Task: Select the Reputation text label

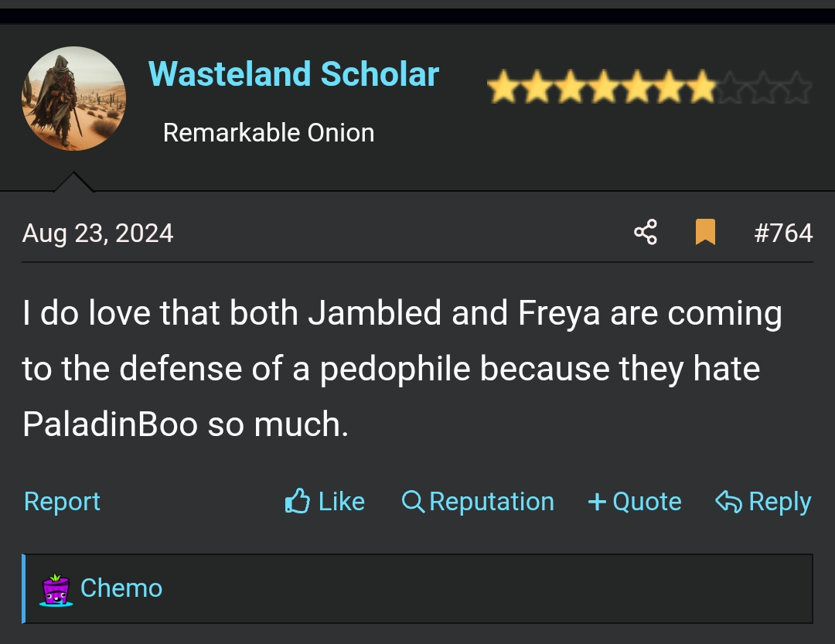Action: [x=492, y=502]
